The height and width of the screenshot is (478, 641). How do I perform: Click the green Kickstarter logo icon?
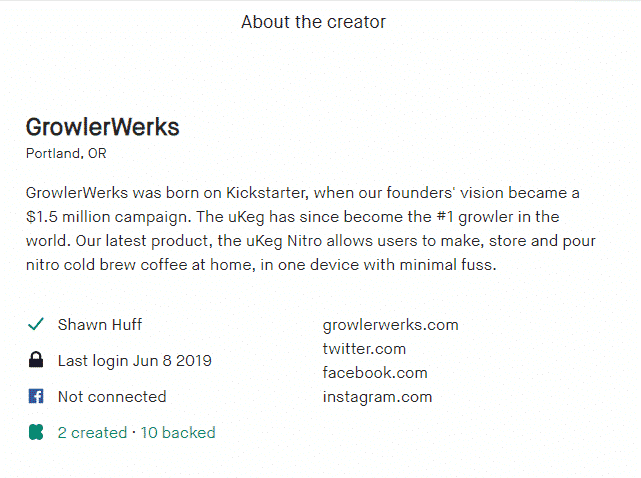coord(36,433)
